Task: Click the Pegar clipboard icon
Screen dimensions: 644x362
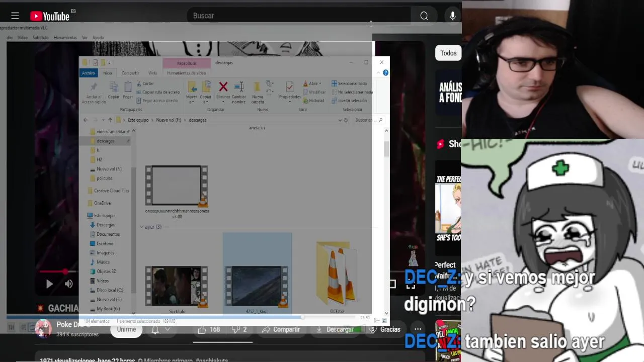Action: pyautogui.click(x=128, y=87)
